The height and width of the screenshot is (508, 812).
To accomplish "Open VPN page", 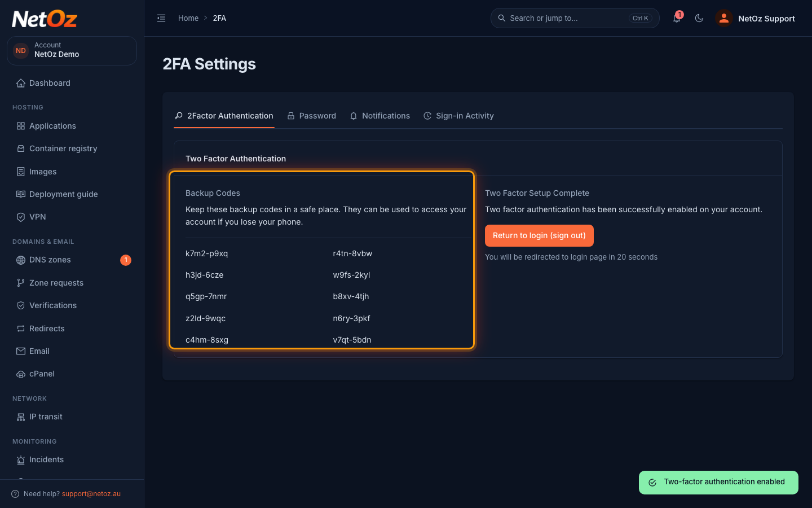I will pyautogui.click(x=72, y=217).
